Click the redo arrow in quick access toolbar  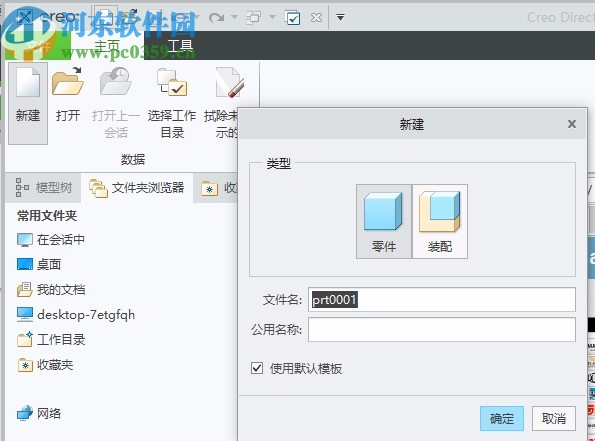(217, 17)
